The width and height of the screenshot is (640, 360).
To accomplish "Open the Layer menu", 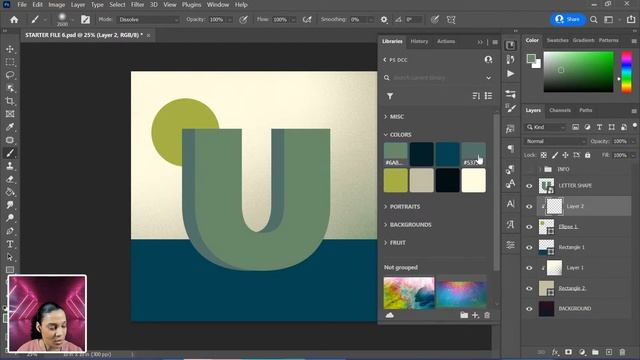I will pos(78,5).
